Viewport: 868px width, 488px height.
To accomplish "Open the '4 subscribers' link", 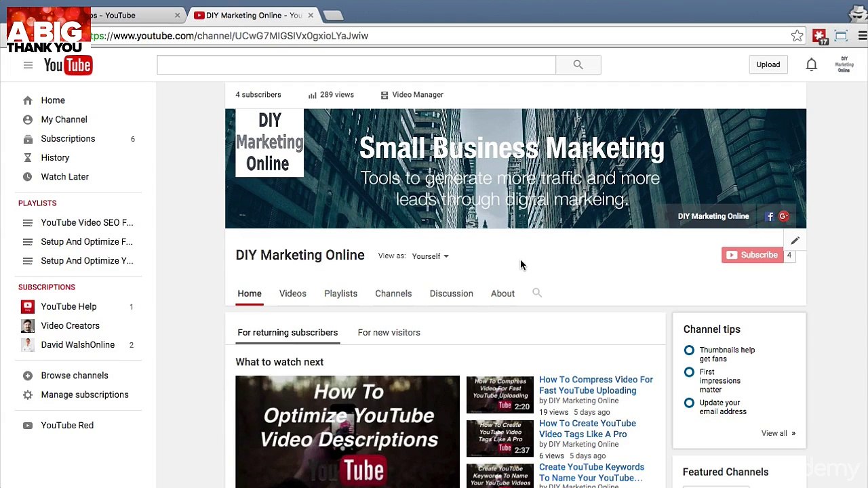I will 258,95.
